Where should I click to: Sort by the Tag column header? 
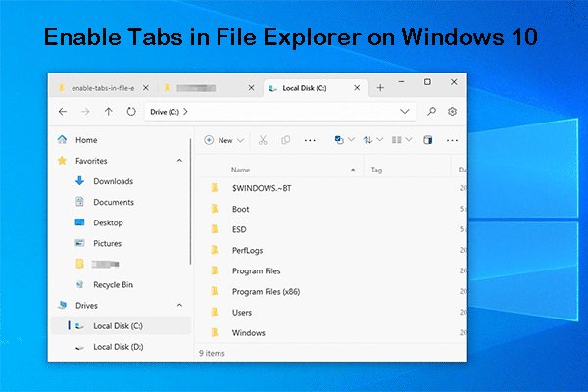pyautogui.click(x=376, y=170)
